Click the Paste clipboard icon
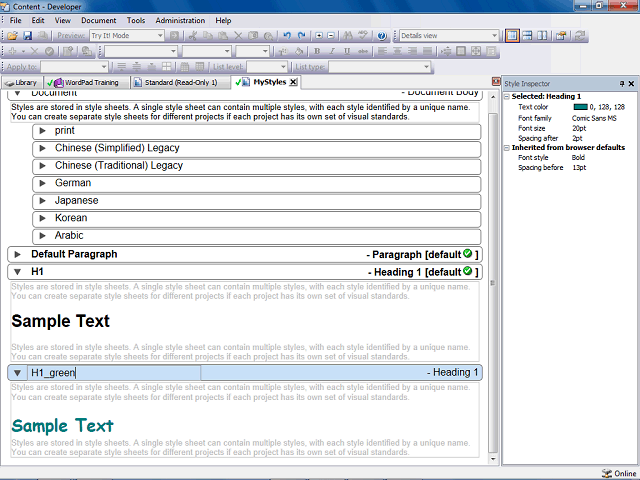Viewport: 640px width, 480px height. pyautogui.click(x=223, y=36)
